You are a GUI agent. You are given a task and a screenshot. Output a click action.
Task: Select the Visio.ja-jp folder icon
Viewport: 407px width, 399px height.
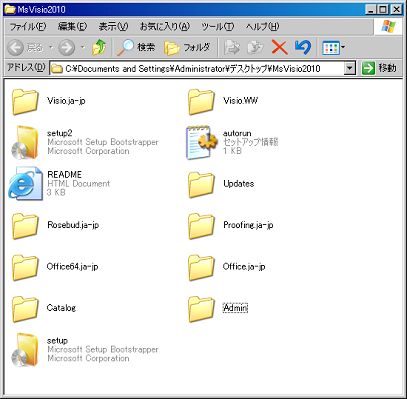click(25, 102)
